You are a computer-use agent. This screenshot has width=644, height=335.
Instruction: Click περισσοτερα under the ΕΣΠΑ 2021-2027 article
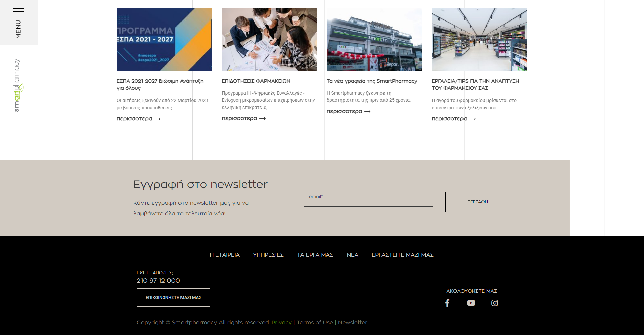(138, 119)
